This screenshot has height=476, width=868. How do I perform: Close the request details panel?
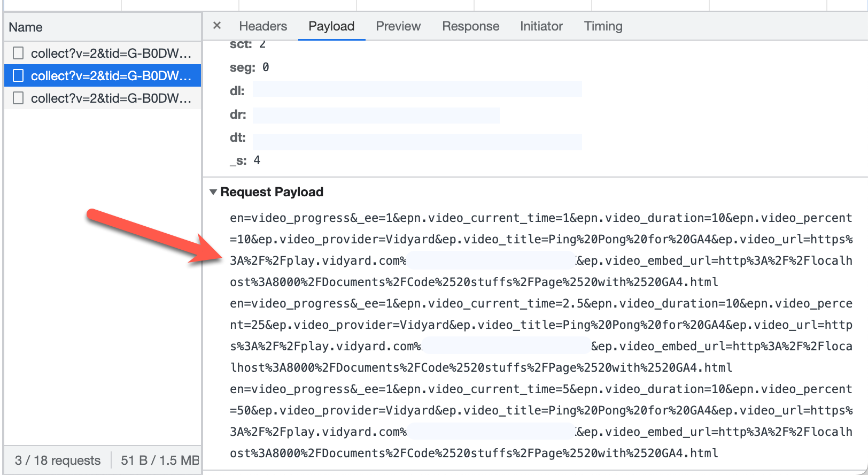pyautogui.click(x=217, y=26)
